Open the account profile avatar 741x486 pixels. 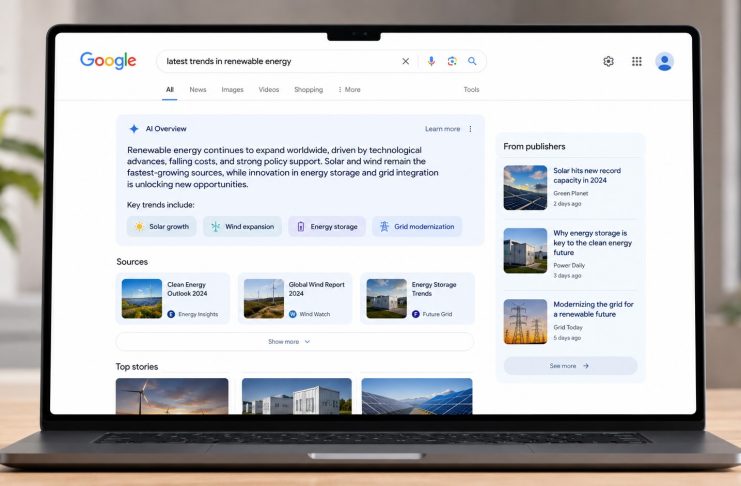click(x=664, y=61)
